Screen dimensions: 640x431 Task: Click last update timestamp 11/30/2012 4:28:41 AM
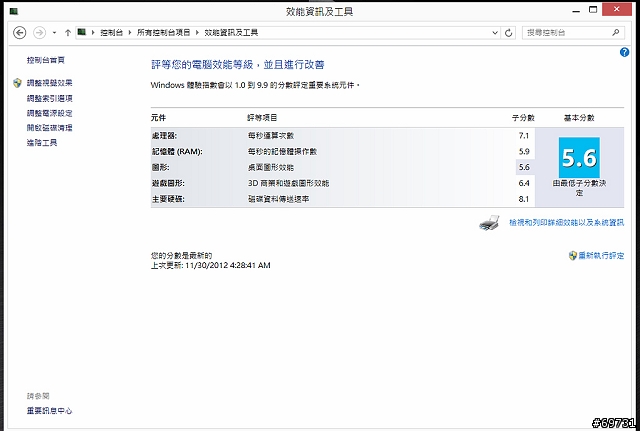point(228,265)
